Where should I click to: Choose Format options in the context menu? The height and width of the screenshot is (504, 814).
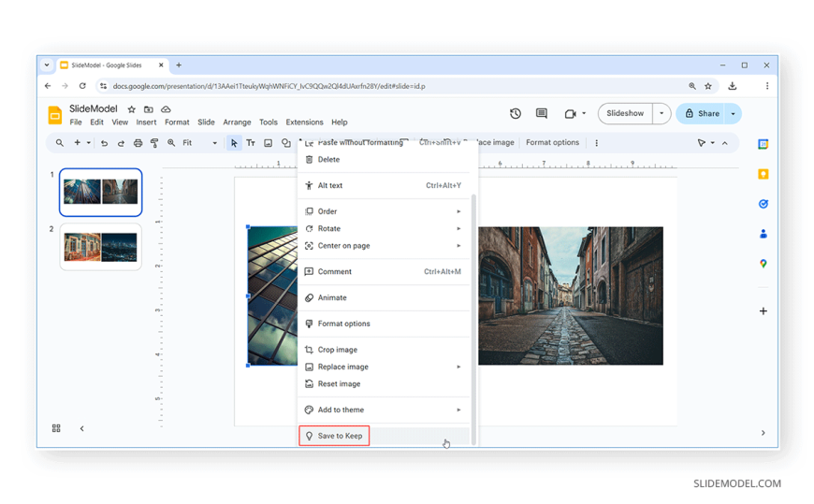click(385, 324)
